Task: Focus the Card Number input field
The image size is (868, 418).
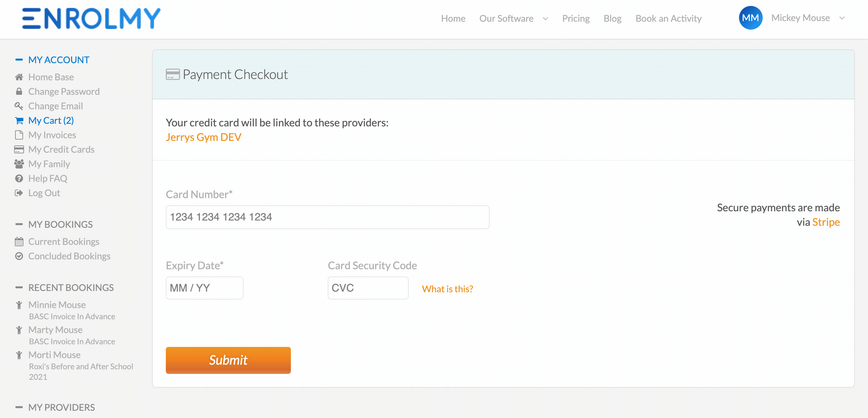Action: point(327,217)
